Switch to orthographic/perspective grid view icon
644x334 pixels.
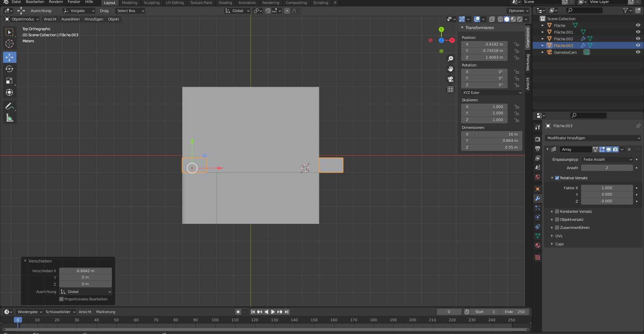tap(450, 89)
